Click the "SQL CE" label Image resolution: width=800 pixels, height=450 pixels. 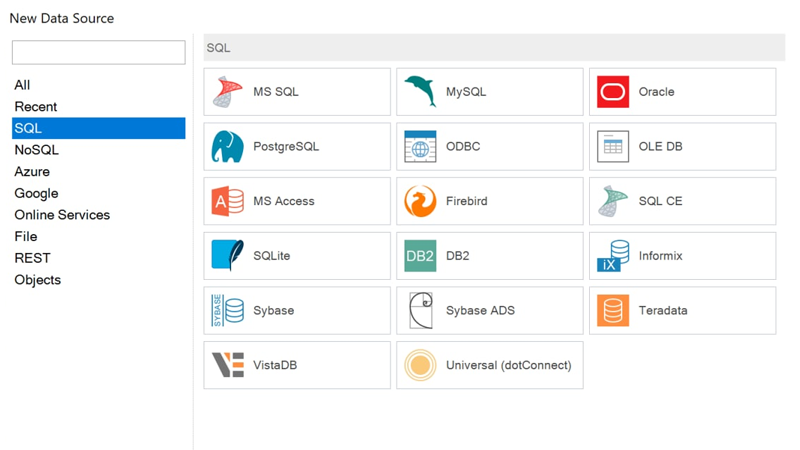click(660, 201)
